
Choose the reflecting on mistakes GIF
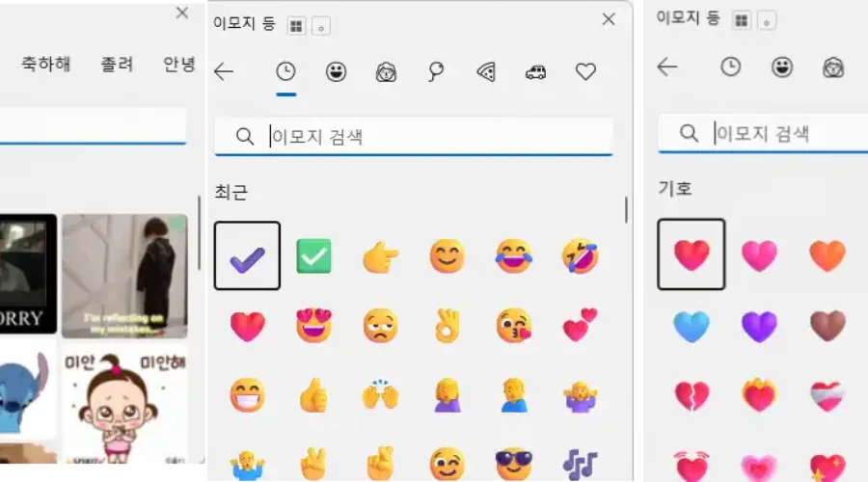coord(124,276)
